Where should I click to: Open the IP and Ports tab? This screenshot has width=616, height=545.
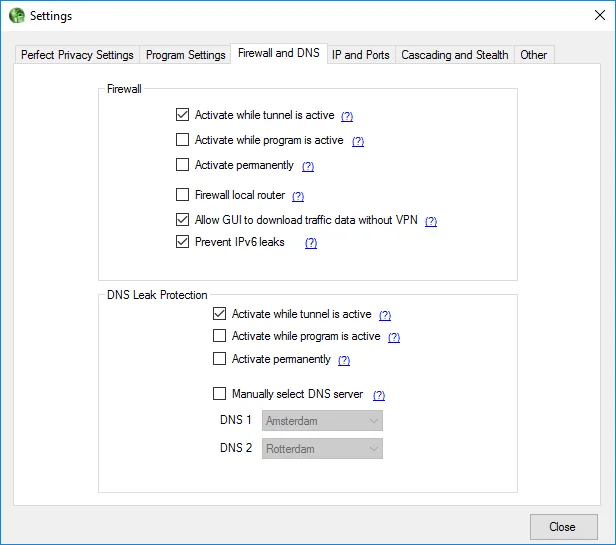(360, 55)
